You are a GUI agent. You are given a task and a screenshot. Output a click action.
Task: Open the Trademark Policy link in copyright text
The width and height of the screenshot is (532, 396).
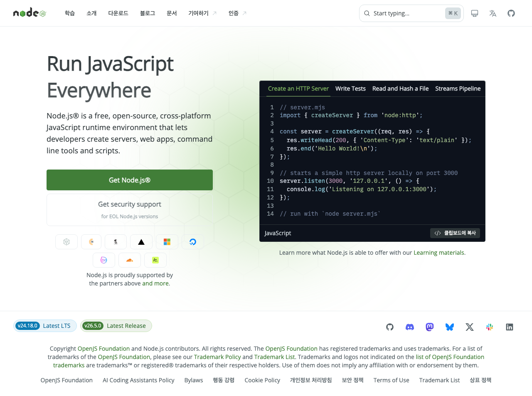(x=217, y=357)
